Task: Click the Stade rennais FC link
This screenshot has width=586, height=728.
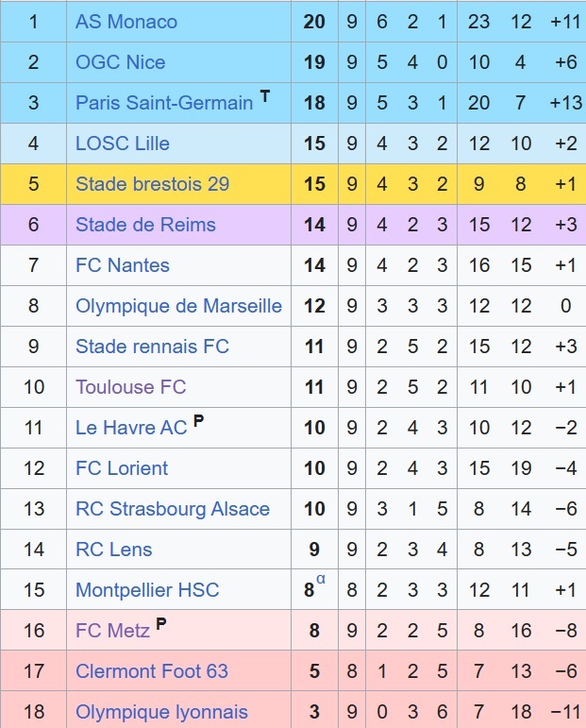Action: [x=152, y=347]
